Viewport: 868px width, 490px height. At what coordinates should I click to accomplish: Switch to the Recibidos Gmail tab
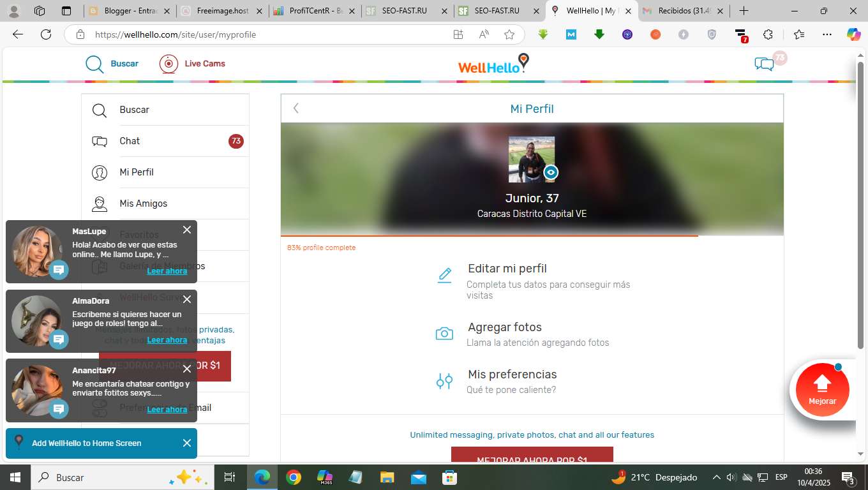[684, 11]
